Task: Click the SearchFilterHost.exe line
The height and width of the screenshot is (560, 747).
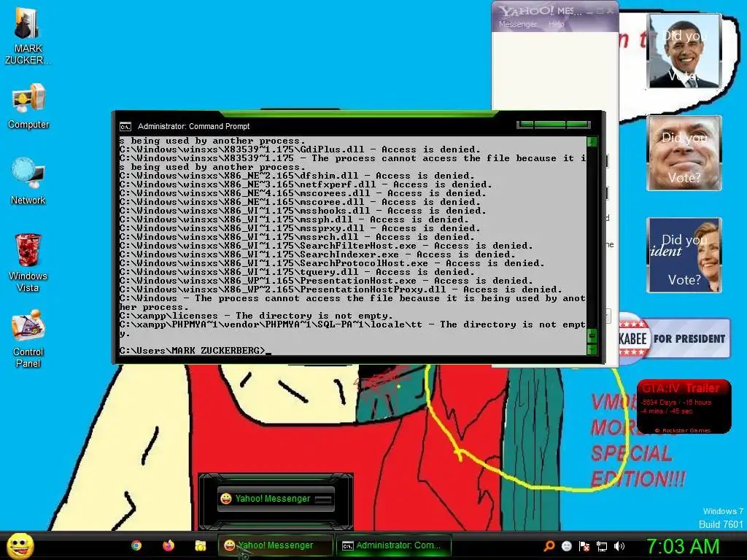Action: [x=326, y=246]
